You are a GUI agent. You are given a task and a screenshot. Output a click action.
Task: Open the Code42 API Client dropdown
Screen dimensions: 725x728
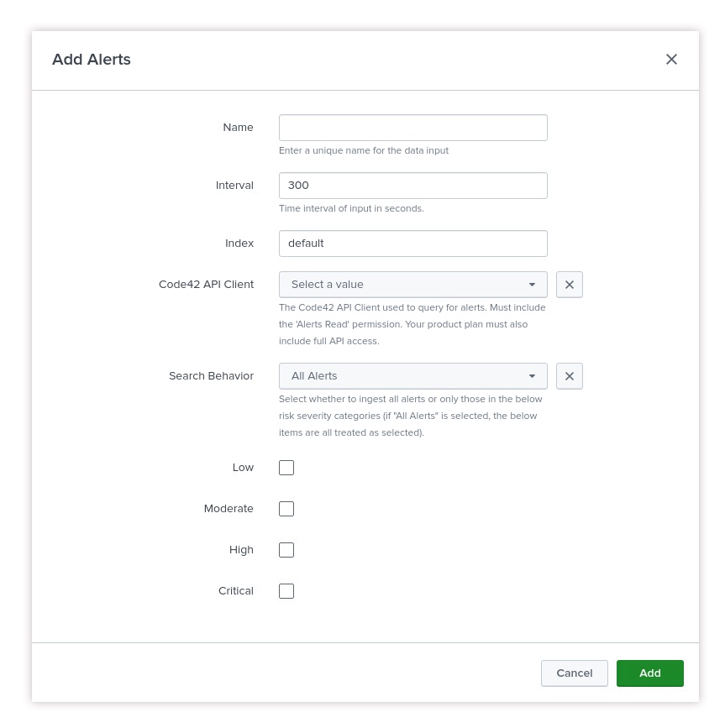[x=413, y=284]
